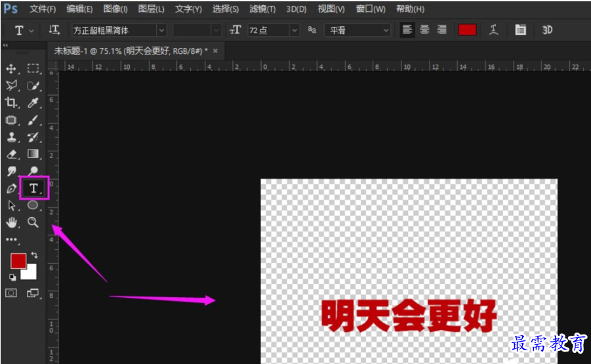
Task: Open the Create Warped Text dialog
Action: (493, 30)
